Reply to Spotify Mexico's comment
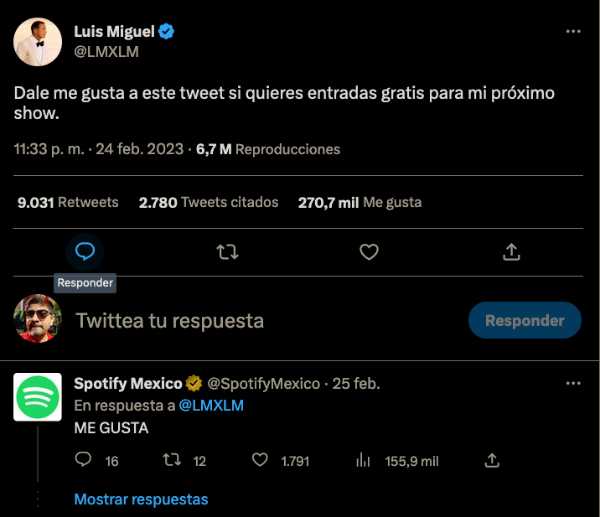 pos(85,460)
